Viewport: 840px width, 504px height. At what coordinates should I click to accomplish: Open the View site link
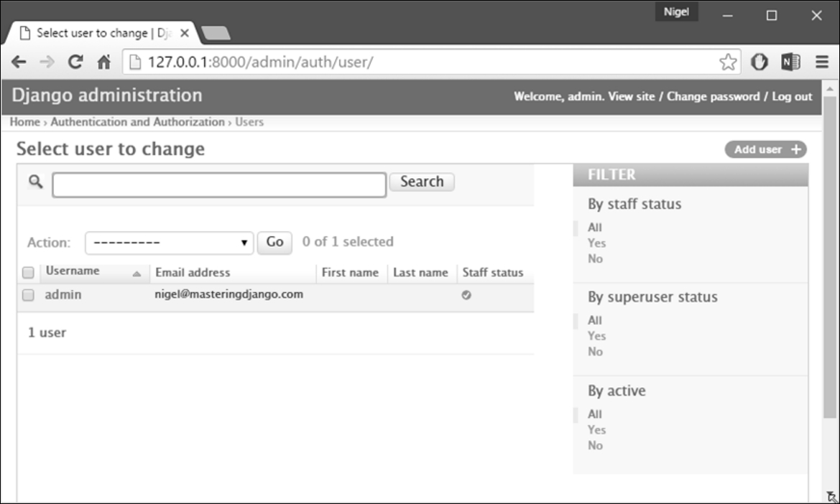pos(632,96)
